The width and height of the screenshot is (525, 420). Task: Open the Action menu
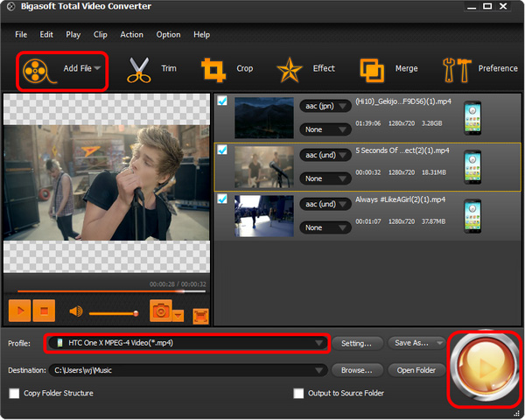pos(131,34)
